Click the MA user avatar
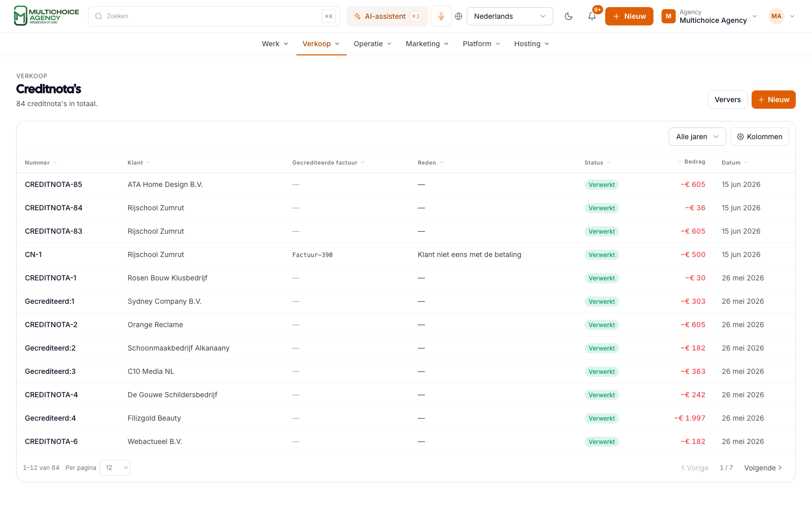Screen dimensions: 812x508 pos(776,16)
